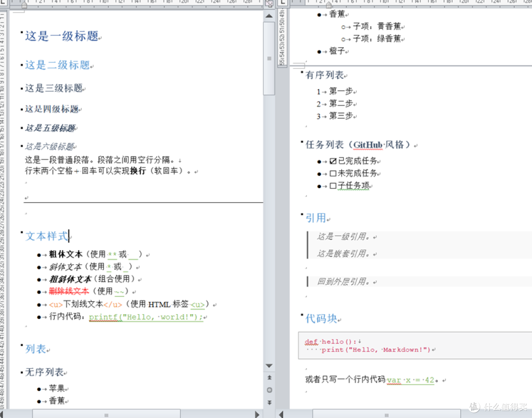Click the italic text 斜体文本
The image size is (532, 418).
pyautogui.click(x=66, y=267)
